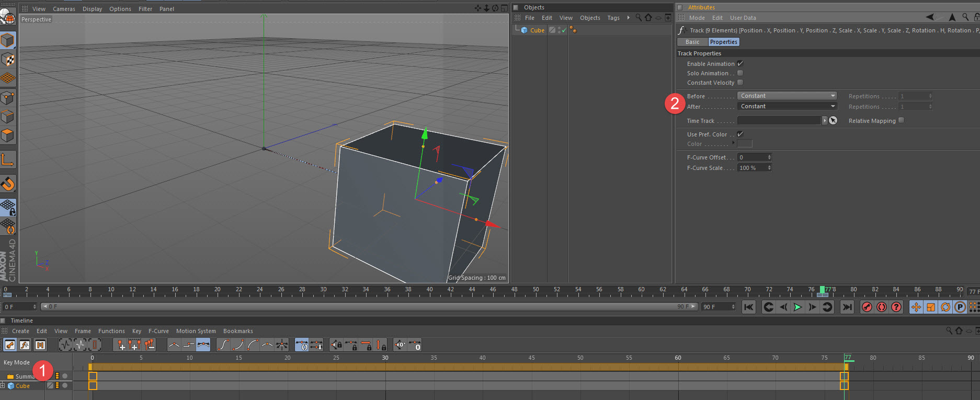The height and width of the screenshot is (400, 980).
Task: Click the Record Active Objects key button
Action: [867, 307]
